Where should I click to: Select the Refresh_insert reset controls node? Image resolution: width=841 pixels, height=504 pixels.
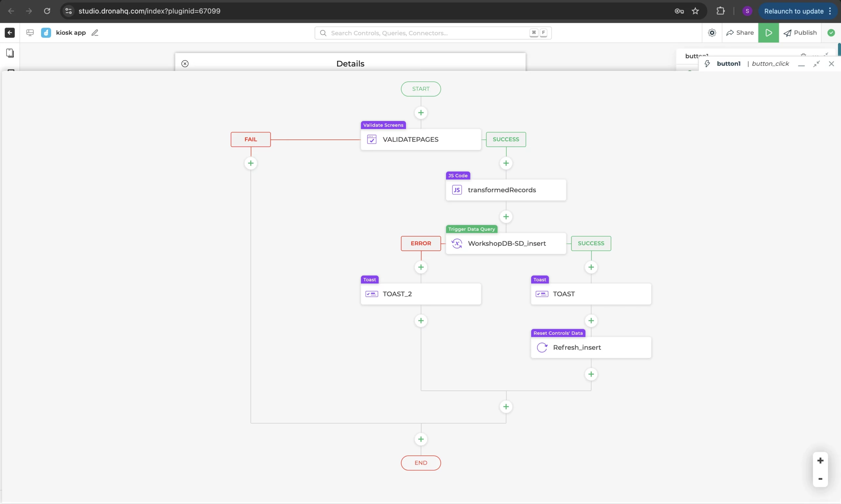click(590, 347)
